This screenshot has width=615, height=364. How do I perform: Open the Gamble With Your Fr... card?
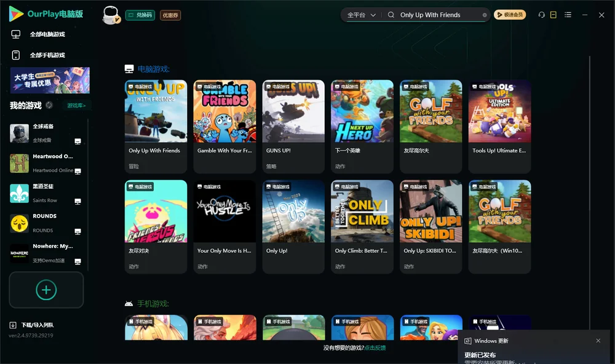pos(224,126)
